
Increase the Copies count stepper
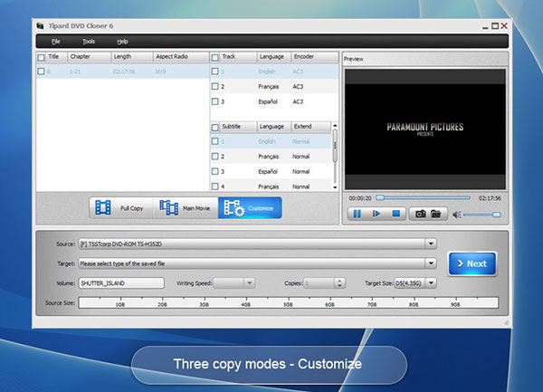pyautogui.click(x=339, y=281)
